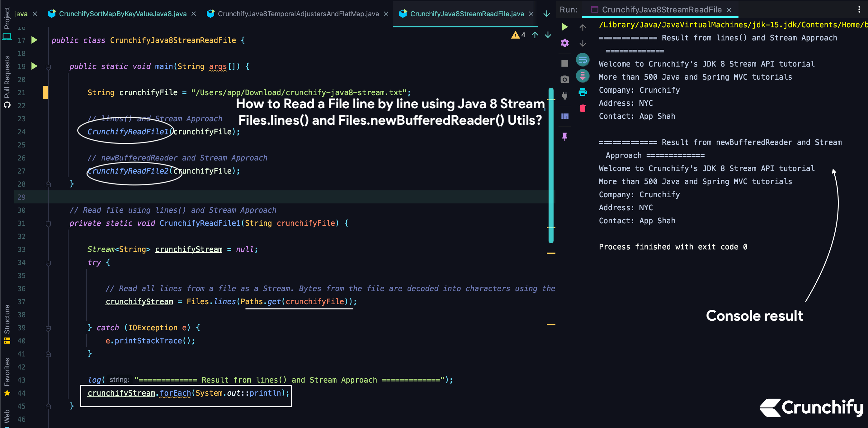Open hidden editor tabs dropdown arrow
The height and width of the screenshot is (428, 868).
[546, 14]
